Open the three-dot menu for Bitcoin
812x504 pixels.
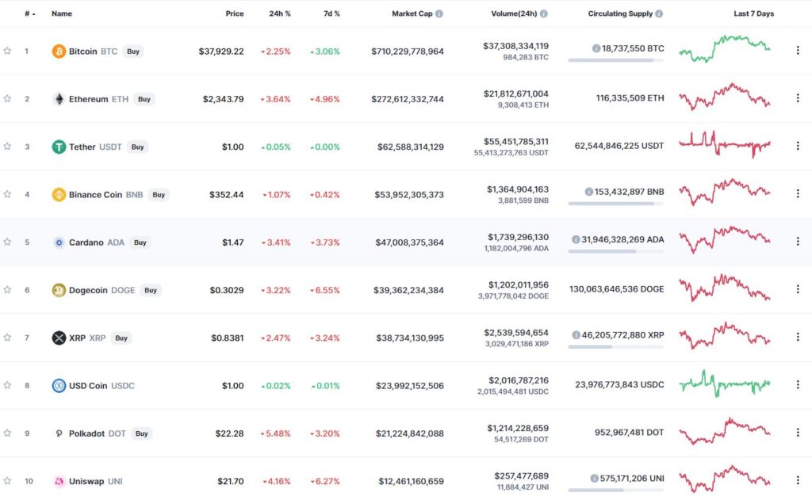pos(798,50)
